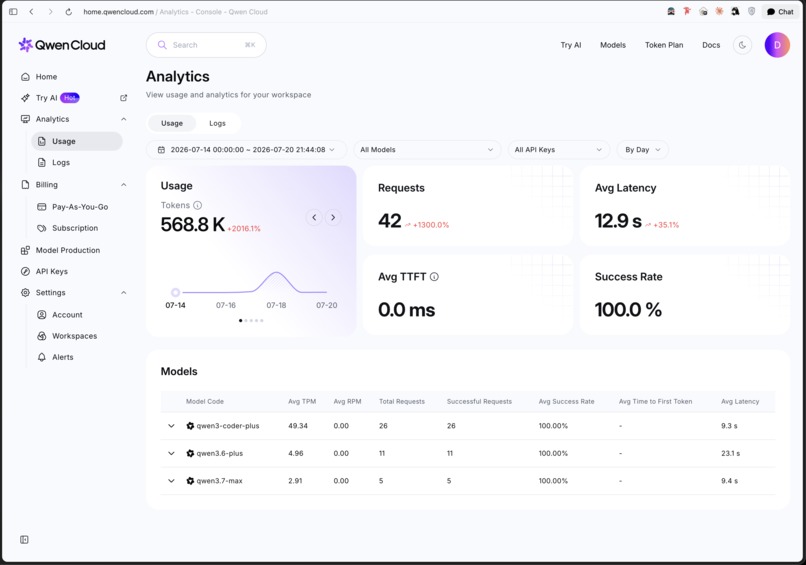Click the Try AI top navigation link
The image size is (806, 565).
coord(571,45)
